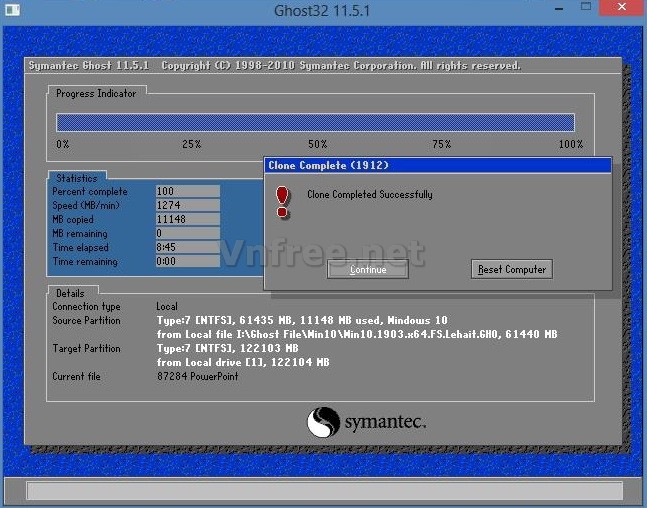Click the Clone Complete (1912) title bar
647x508 pixels.
[x=436, y=165]
